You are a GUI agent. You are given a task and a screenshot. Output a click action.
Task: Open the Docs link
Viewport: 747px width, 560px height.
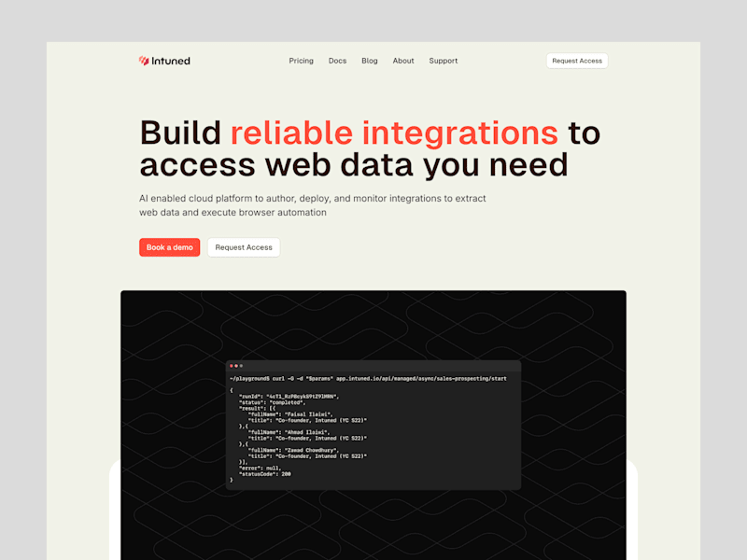tap(337, 61)
